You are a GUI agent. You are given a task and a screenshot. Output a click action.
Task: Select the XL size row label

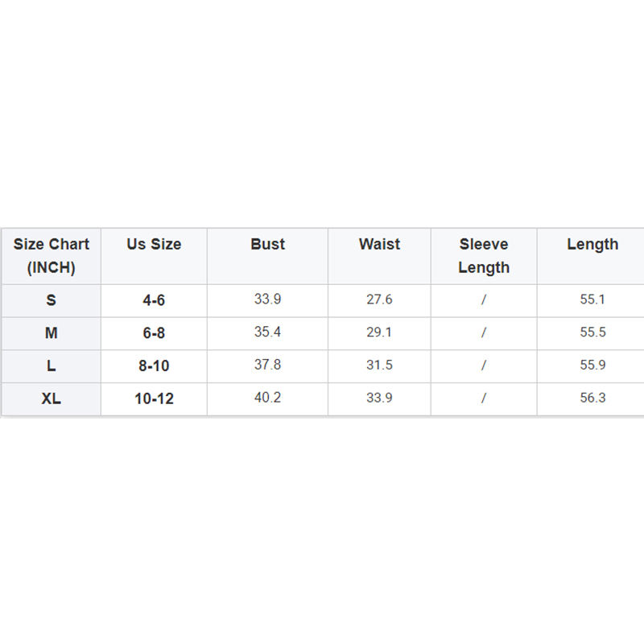(52, 399)
